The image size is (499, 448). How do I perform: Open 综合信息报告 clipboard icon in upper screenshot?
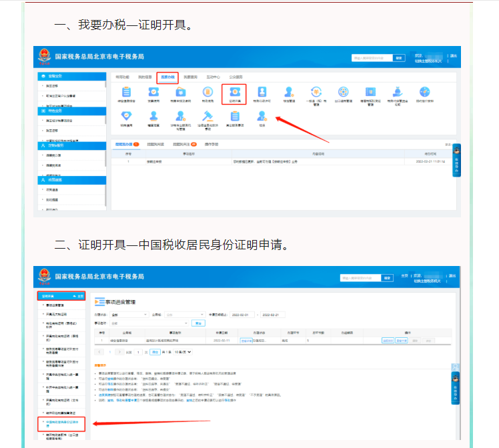(126, 92)
